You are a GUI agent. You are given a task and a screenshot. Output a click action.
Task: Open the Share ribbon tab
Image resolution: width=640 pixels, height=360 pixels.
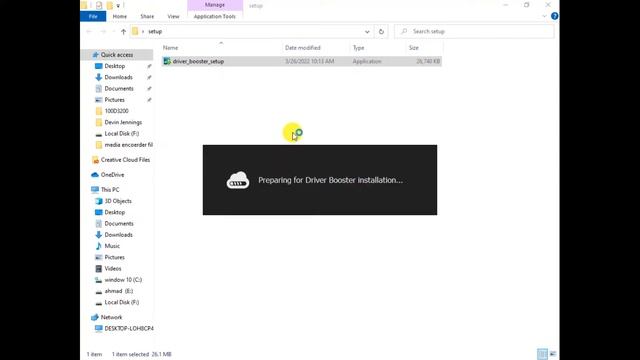(x=147, y=16)
